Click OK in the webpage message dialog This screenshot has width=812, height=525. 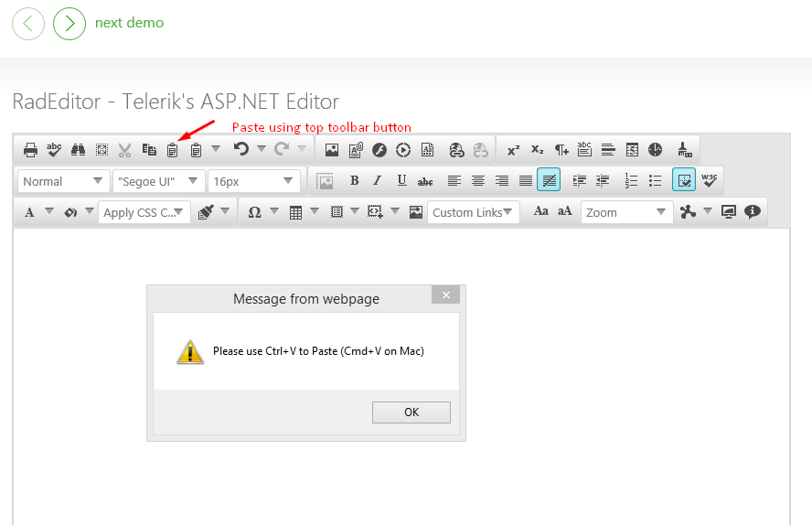click(411, 412)
